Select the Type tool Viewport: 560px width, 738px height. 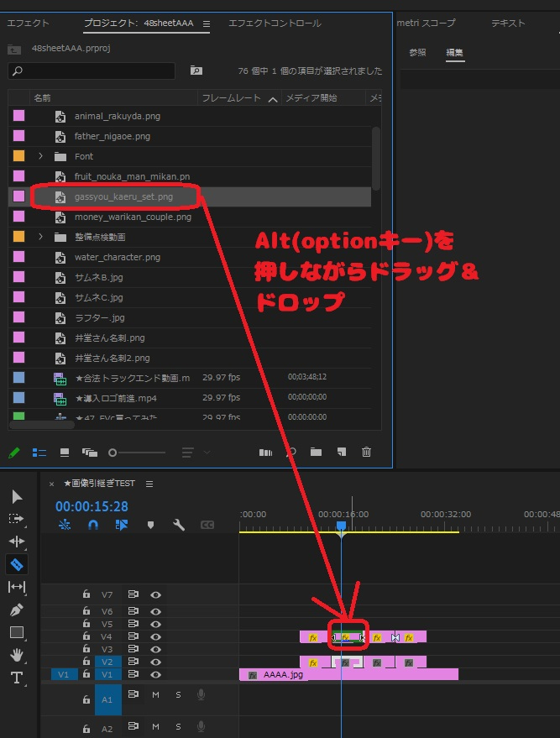17,678
